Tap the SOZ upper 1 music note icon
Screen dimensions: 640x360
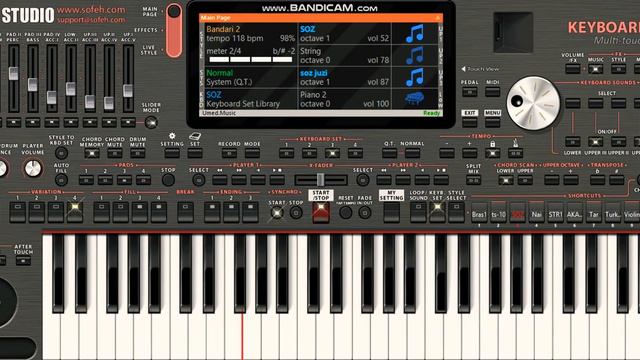pos(415,33)
